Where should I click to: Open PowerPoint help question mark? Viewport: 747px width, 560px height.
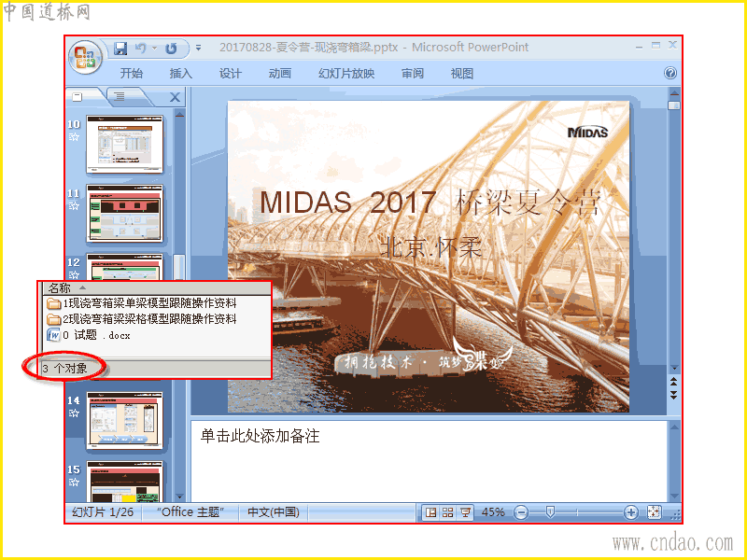tap(669, 73)
